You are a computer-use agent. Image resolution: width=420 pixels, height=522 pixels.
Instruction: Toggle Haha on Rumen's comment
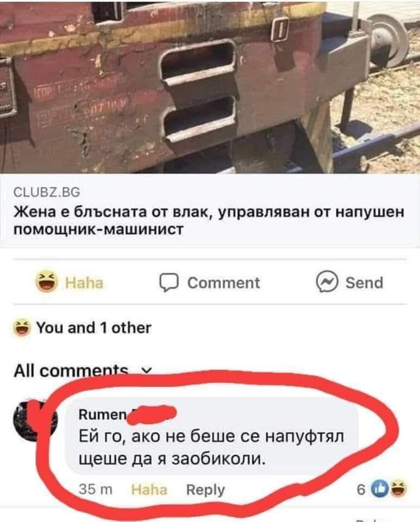click(x=149, y=490)
